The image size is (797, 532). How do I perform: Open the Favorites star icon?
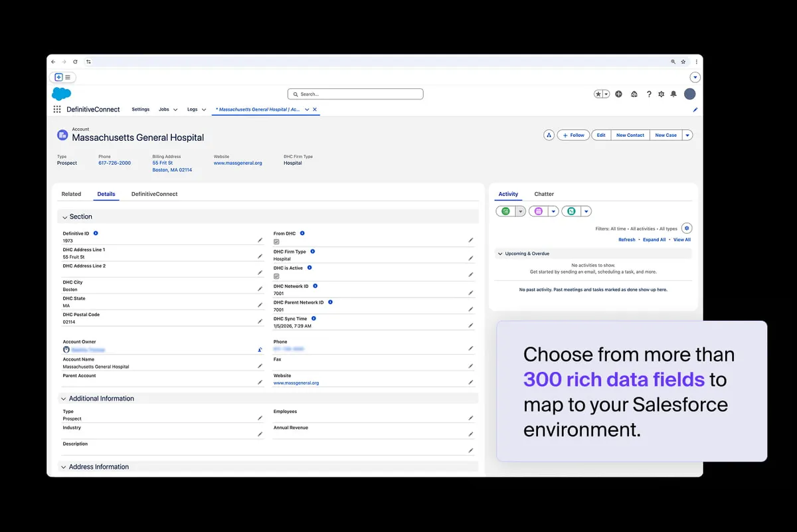(x=598, y=94)
